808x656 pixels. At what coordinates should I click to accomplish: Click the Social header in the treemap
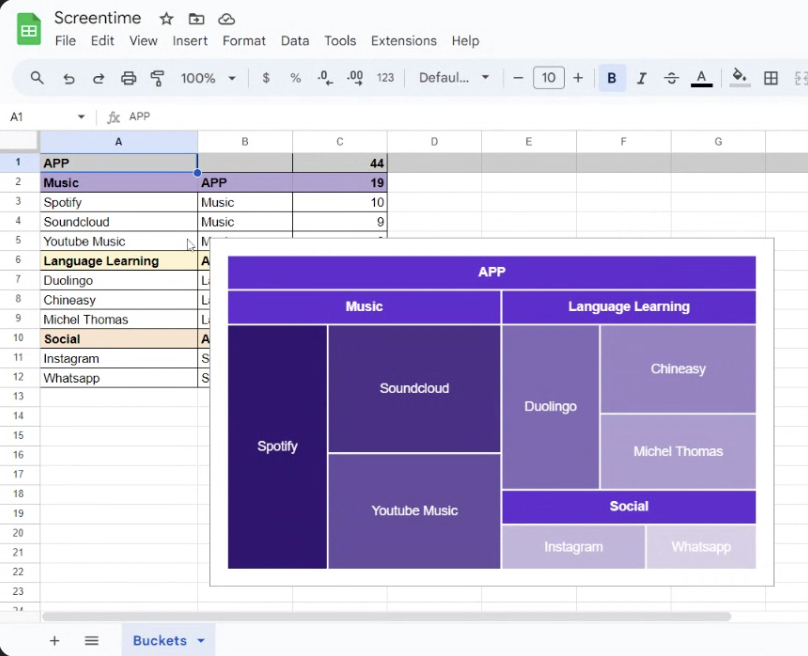point(629,507)
